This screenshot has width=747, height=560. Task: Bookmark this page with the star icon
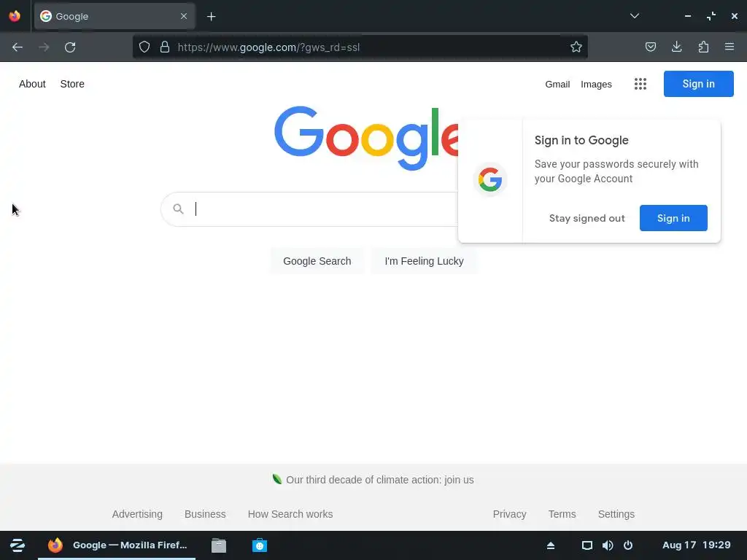coord(576,47)
